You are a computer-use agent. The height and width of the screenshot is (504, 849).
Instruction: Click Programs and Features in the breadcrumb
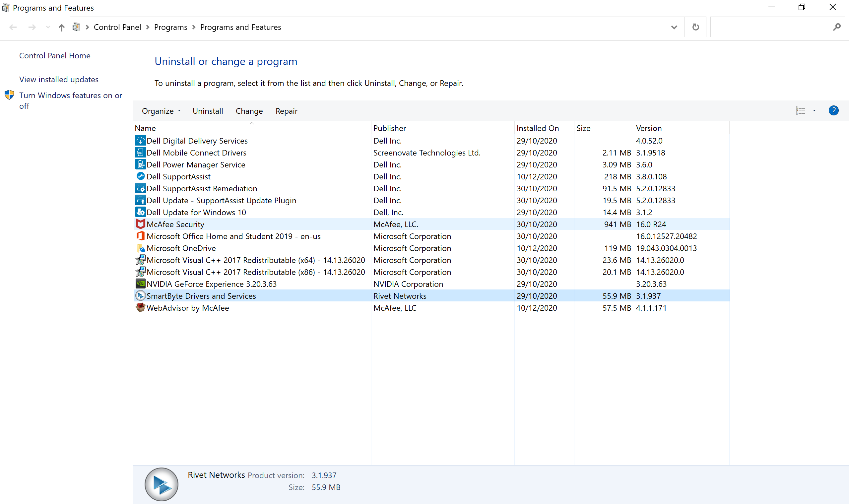240,27
